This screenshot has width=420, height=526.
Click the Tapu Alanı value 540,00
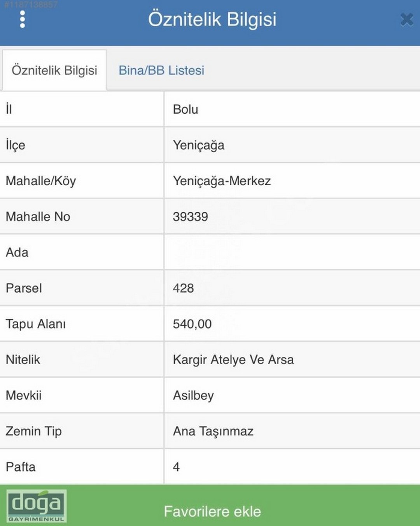192,324
